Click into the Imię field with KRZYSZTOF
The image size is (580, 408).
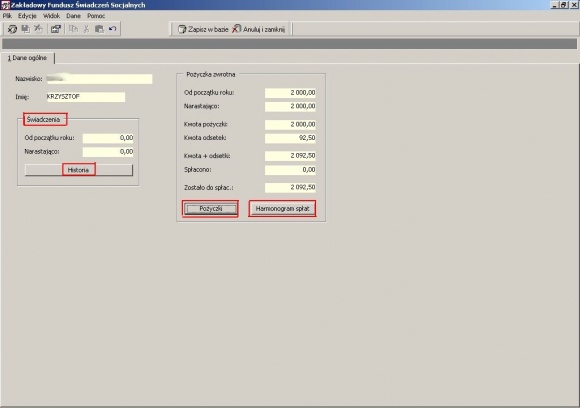click(86, 97)
